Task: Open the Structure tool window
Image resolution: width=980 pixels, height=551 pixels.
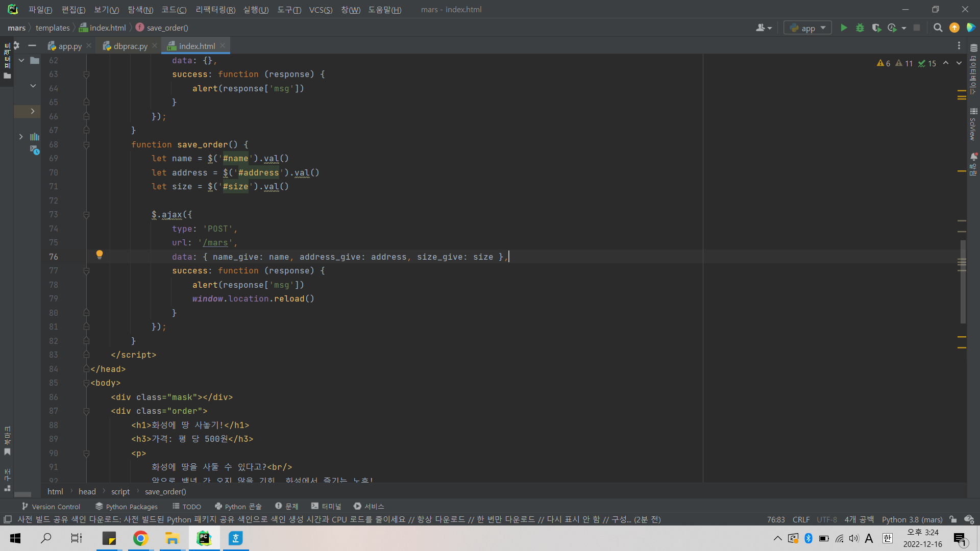Action: [x=7, y=480]
